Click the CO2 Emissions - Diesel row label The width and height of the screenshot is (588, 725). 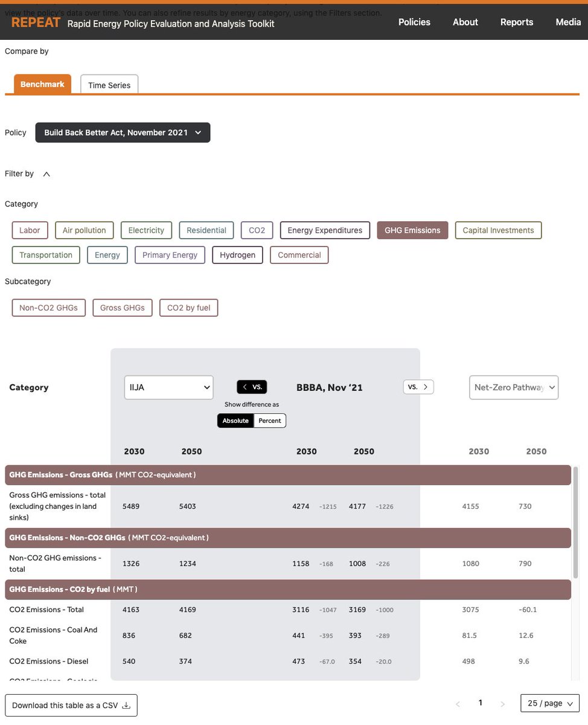point(48,662)
